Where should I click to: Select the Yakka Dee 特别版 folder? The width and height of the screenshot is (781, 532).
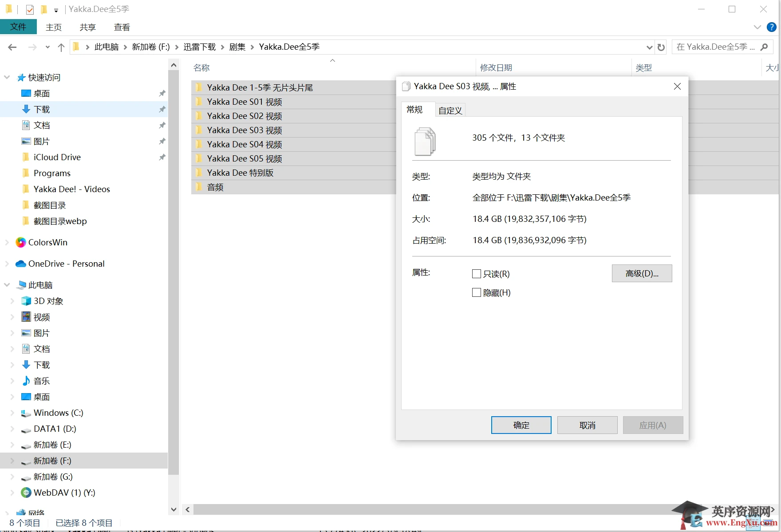[240, 173]
